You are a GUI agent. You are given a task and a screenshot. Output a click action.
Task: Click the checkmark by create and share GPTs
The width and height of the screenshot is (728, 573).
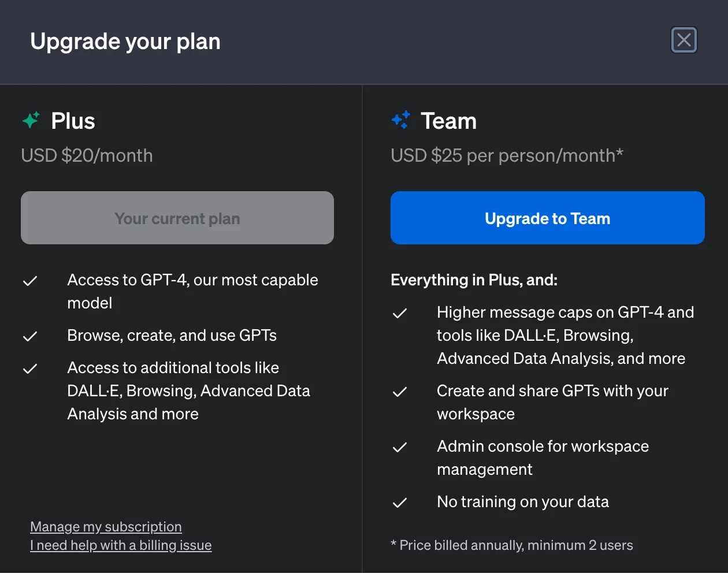[399, 392]
